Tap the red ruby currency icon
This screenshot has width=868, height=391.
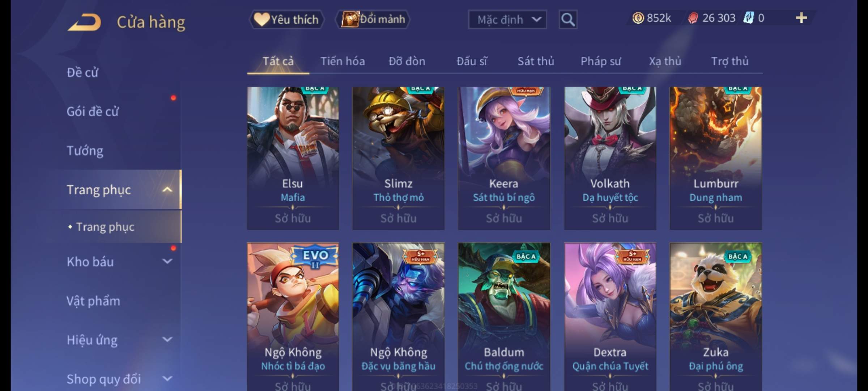[693, 18]
